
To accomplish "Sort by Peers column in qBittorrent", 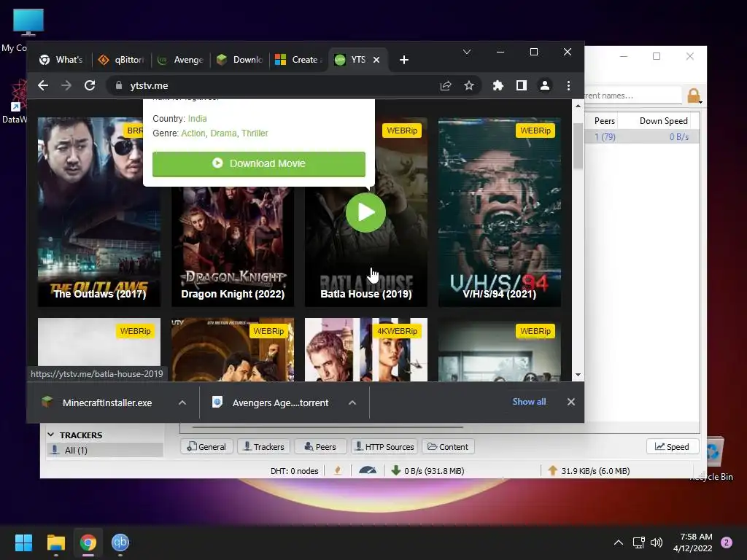I will coord(605,121).
